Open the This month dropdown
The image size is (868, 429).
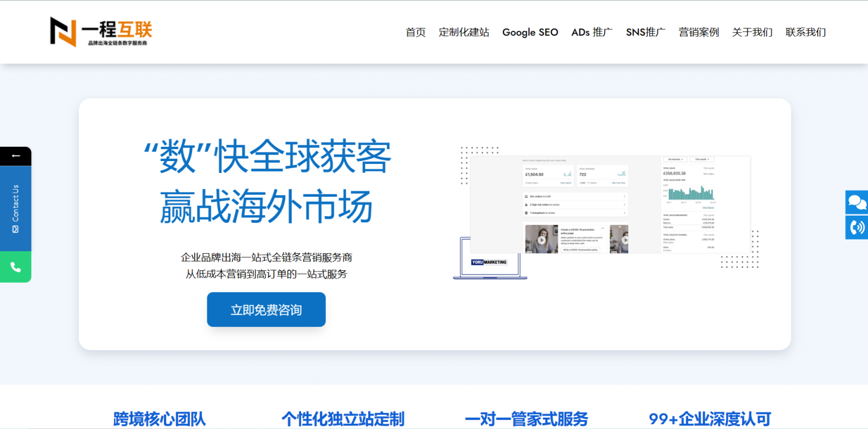702,159
